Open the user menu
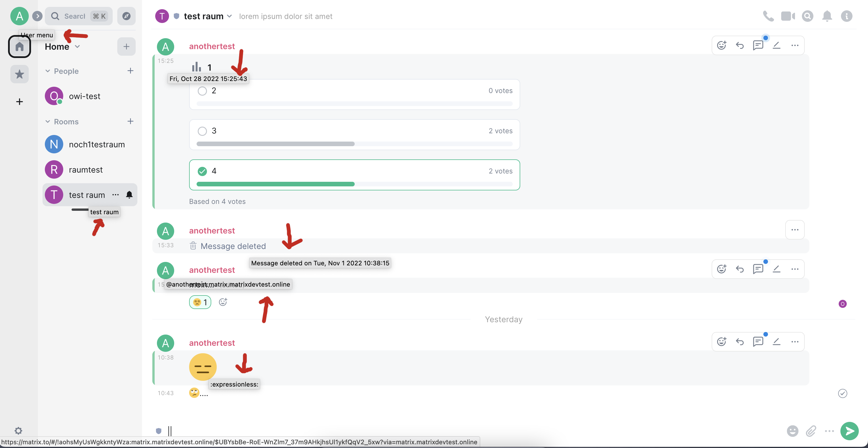Image resolution: width=868 pixels, height=448 pixels. (19, 16)
